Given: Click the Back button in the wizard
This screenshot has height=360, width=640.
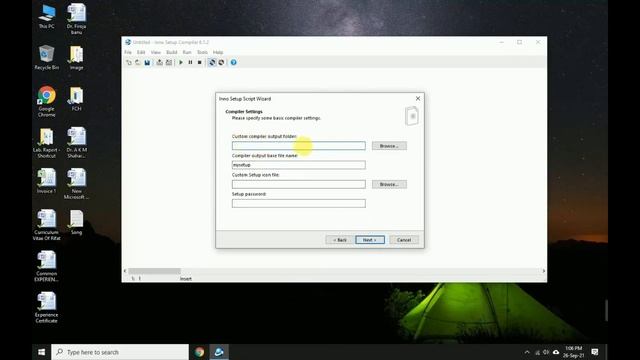Looking at the screenshot, I should tap(340, 240).
